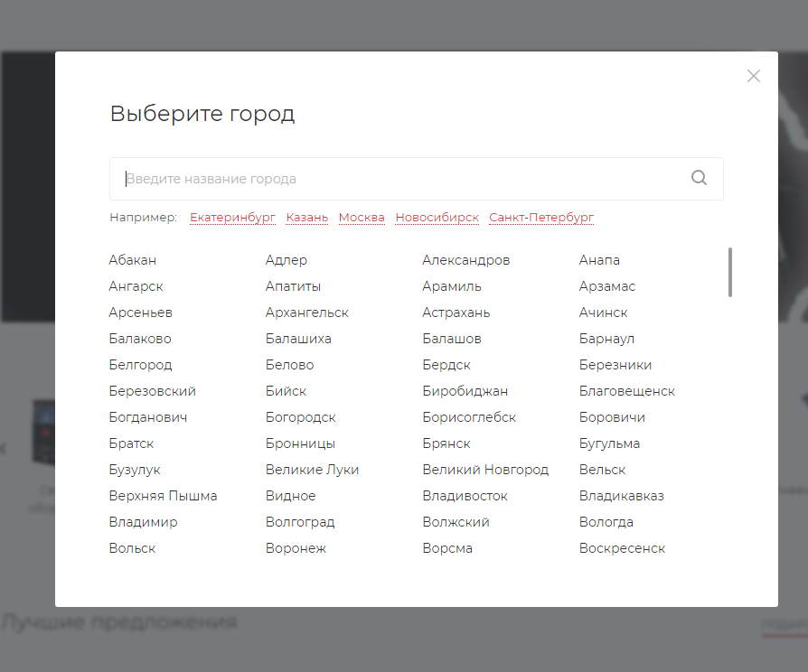The image size is (808, 672).
Task: Select city Бугульма
Action: coord(609,443)
